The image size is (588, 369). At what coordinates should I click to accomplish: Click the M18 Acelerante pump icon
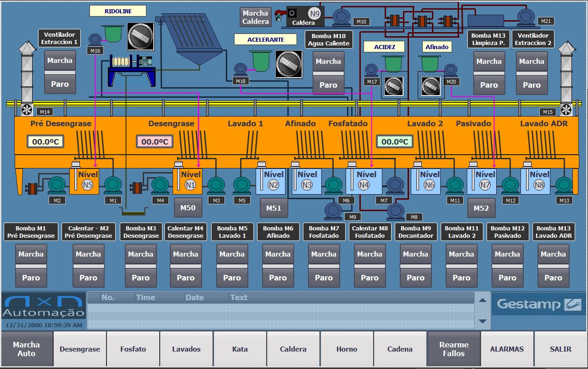pos(240,70)
